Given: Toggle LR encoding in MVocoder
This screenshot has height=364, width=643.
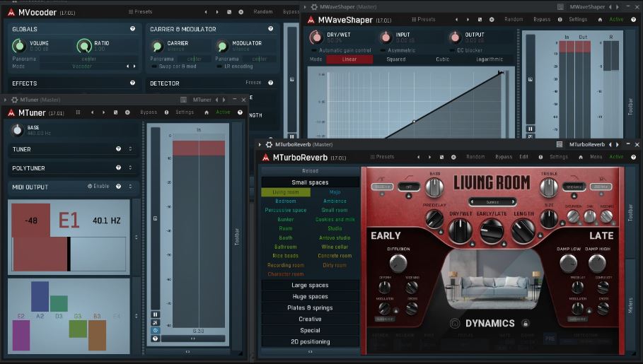Looking at the screenshot, I should [x=235, y=66].
